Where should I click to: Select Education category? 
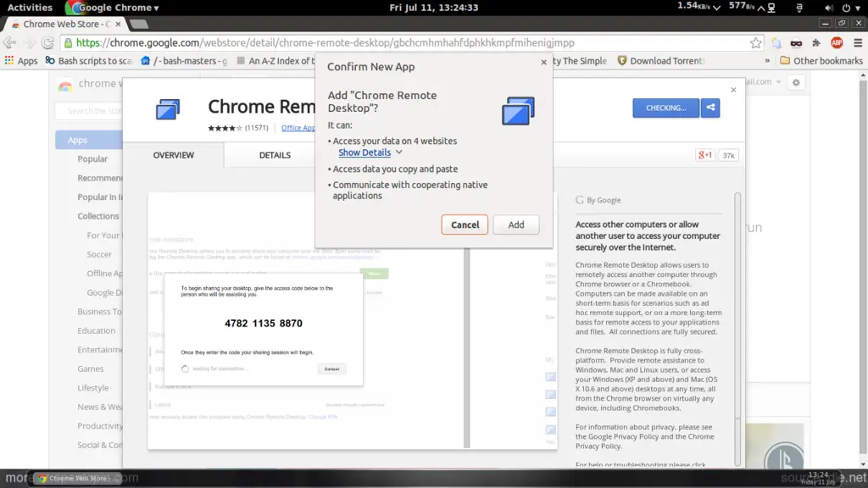click(97, 330)
